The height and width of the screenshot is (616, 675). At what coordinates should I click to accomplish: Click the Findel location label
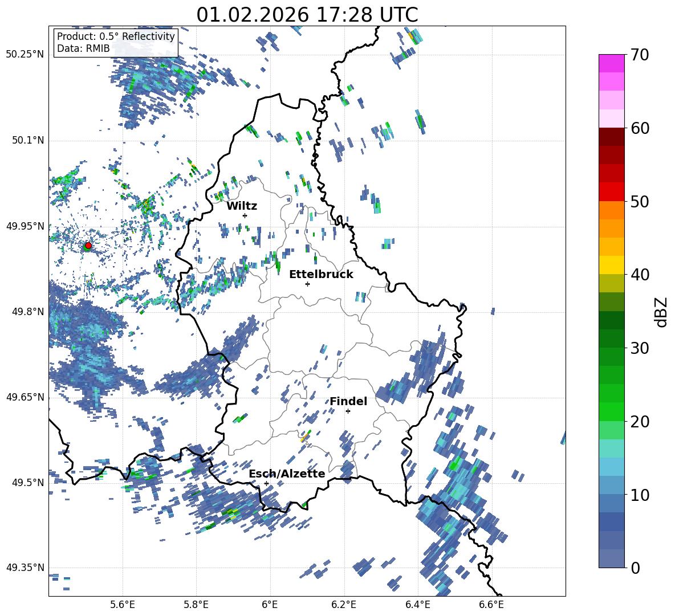pyautogui.click(x=348, y=401)
